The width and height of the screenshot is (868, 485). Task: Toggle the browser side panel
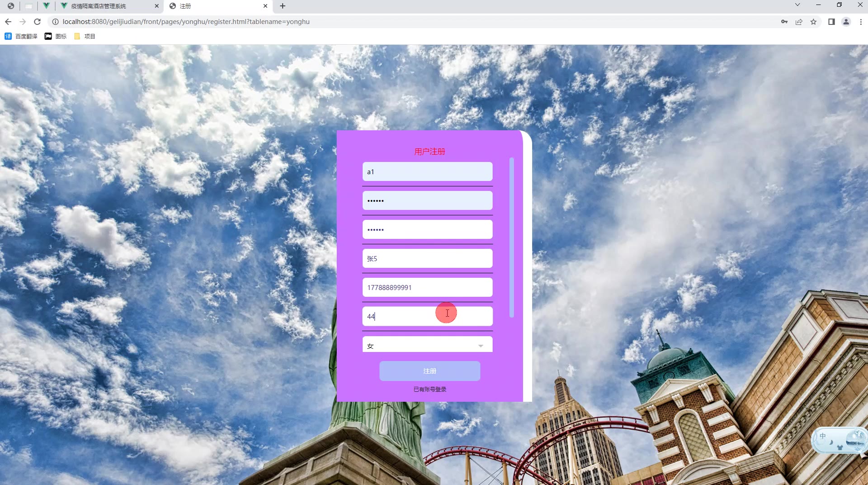(x=831, y=22)
